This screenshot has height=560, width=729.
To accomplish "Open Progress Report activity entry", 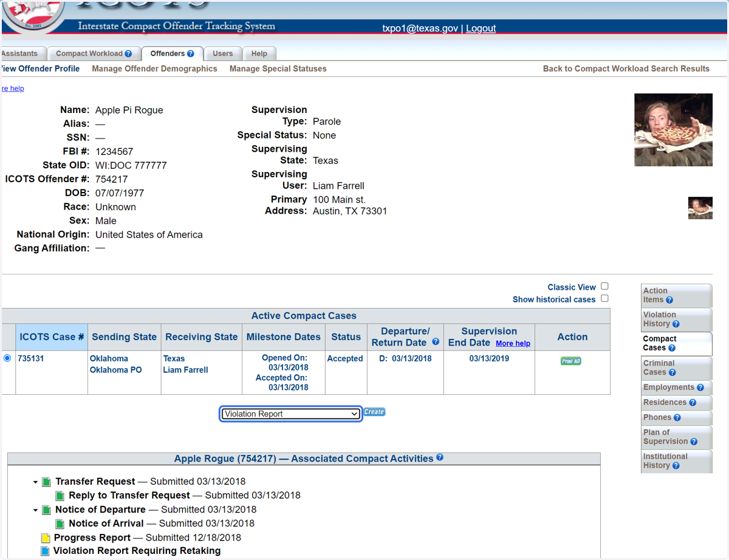I will click(92, 538).
